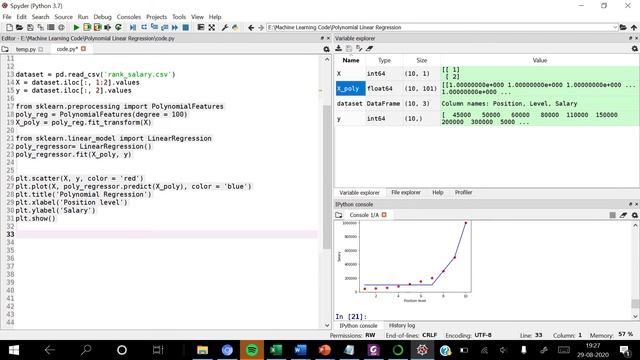The image size is (640, 360).
Task: Browse working directory folder icon
Action: point(623,27)
